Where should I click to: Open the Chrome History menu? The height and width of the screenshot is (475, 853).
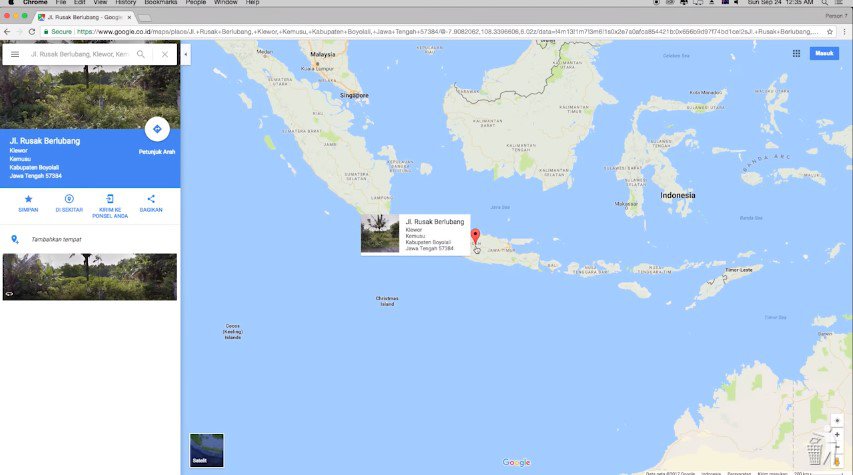126,3
